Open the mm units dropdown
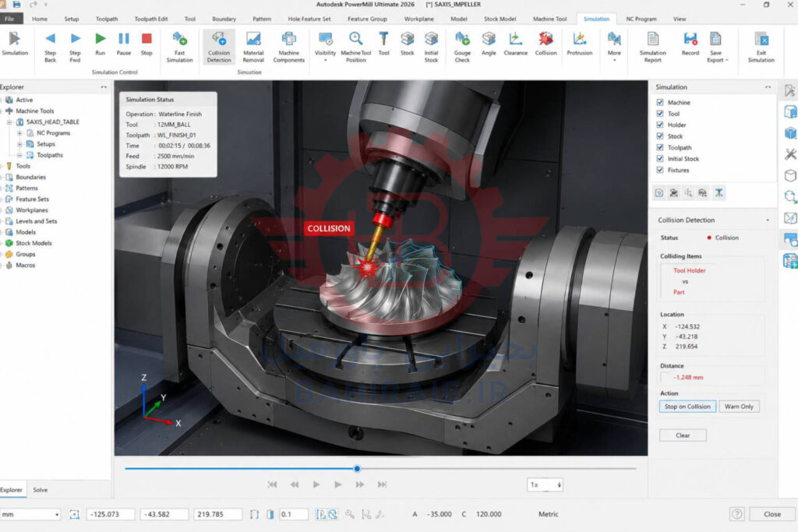The height and width of the screenshot is (532, 798). [30, 514]
